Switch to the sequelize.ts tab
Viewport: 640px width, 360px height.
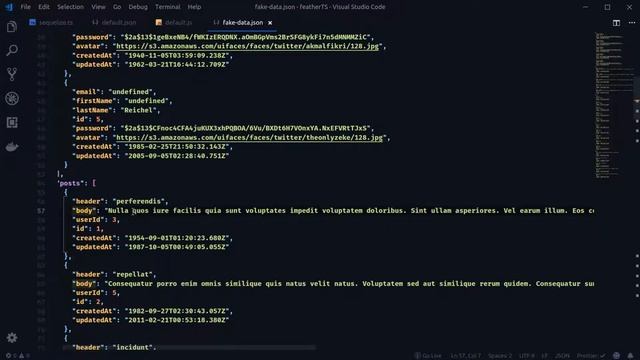click(x=51, y=23)
